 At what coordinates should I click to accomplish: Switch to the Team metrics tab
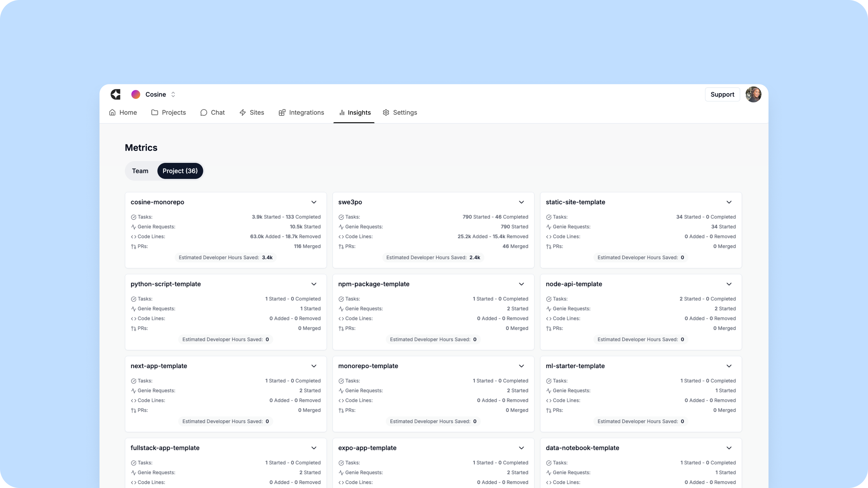(x=140, y=171)
